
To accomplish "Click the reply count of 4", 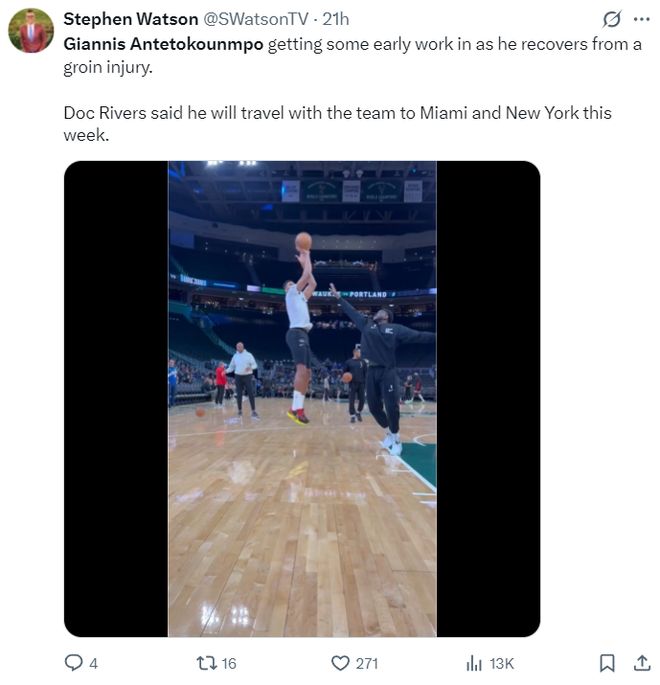I will 93,663.
